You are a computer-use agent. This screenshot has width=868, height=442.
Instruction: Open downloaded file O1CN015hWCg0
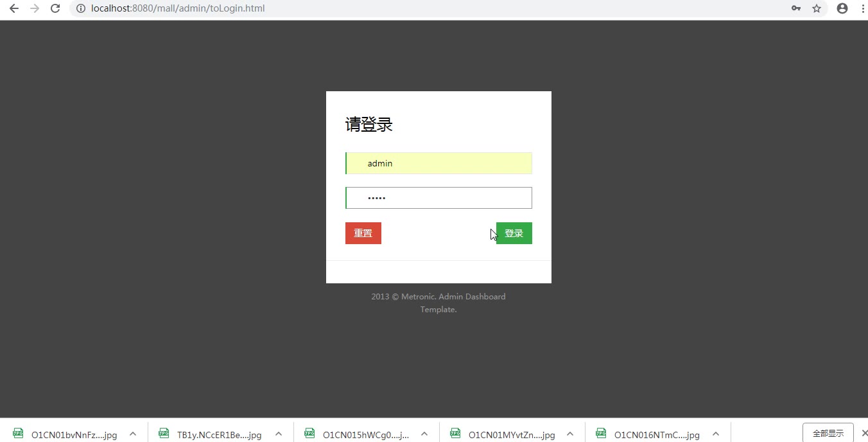[366, 435]
